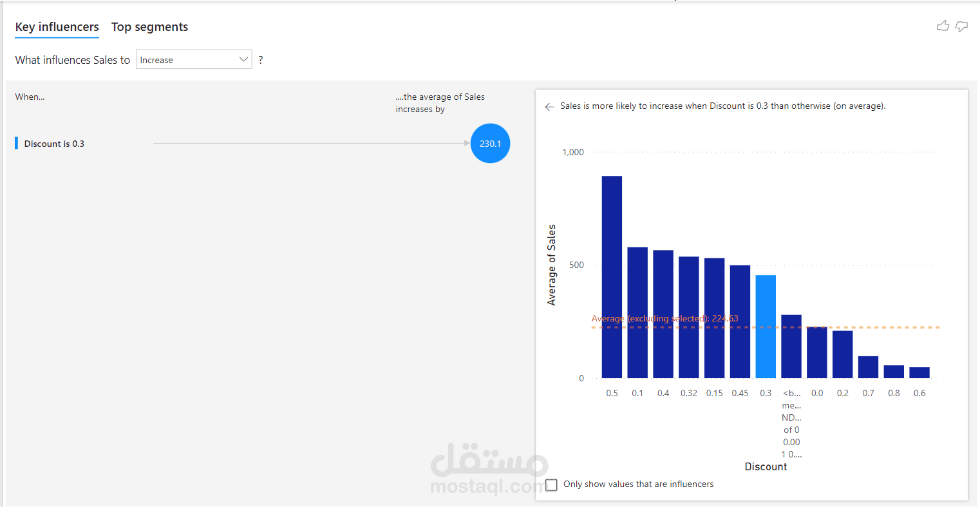This screenshot has width=980, height=507.
Task: Select the 'Discount is 0.3' influencer row
Action: tap(54, 144)
